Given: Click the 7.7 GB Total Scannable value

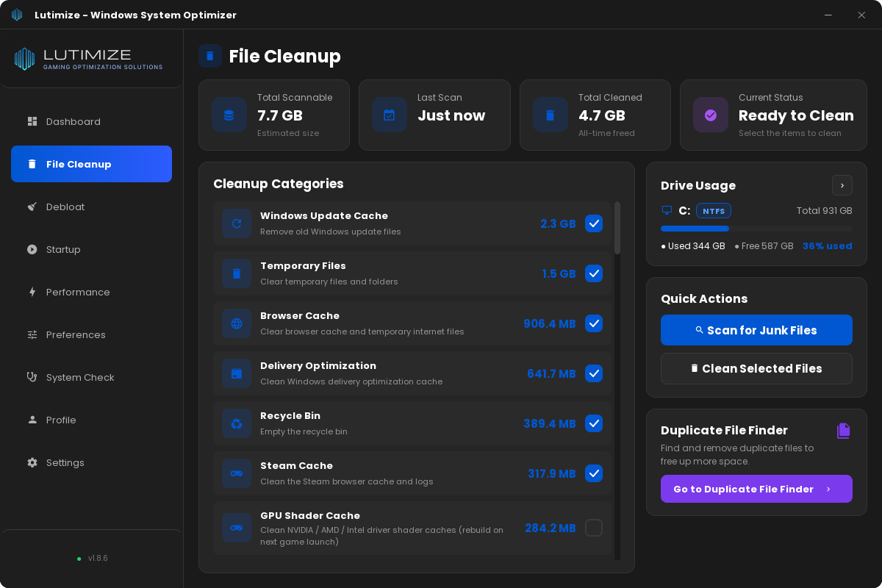Looking at the screenshot, I should 280,115.
